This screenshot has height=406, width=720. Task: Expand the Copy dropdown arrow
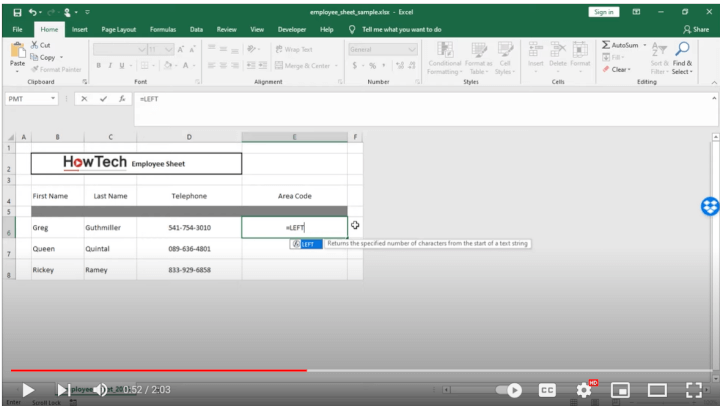(61, 57)
